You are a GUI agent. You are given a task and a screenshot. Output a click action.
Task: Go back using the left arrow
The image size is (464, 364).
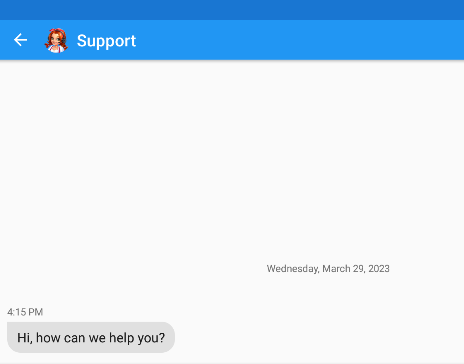[20, 40]
